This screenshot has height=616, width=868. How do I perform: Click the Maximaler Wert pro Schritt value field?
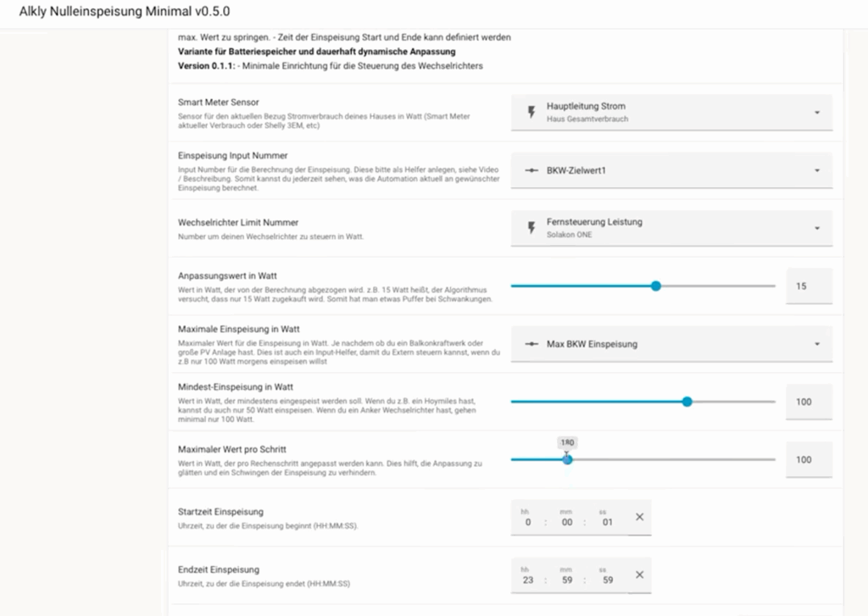808,459
